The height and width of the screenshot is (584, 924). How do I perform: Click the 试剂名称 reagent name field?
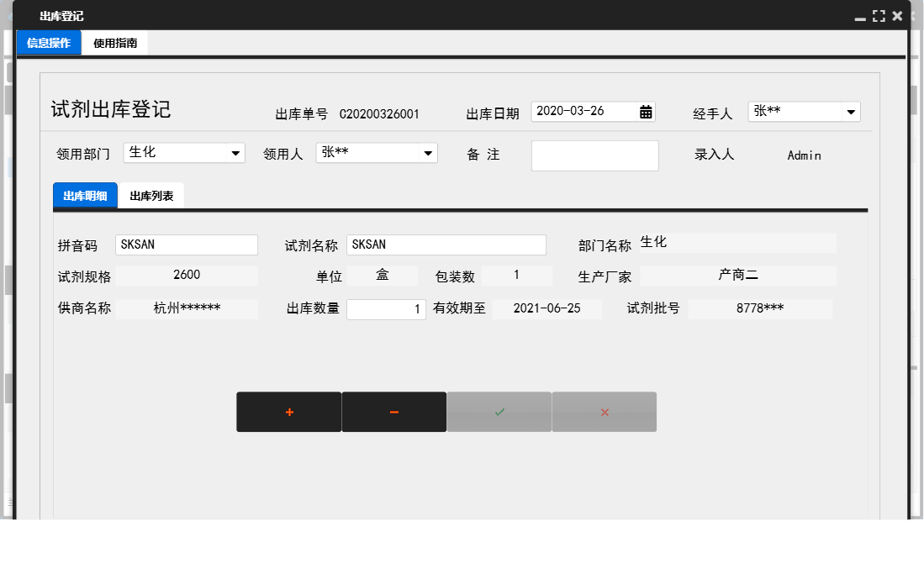(446, 245)
